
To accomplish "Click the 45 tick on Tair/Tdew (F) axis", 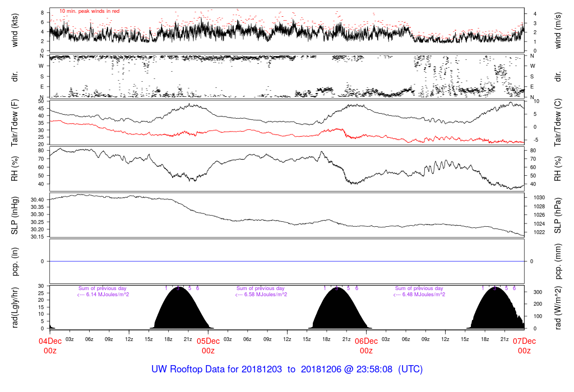I will [41, 109].
